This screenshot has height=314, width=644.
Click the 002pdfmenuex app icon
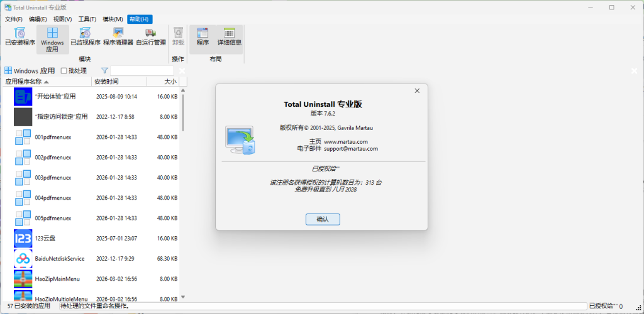(x=23, y=158)
